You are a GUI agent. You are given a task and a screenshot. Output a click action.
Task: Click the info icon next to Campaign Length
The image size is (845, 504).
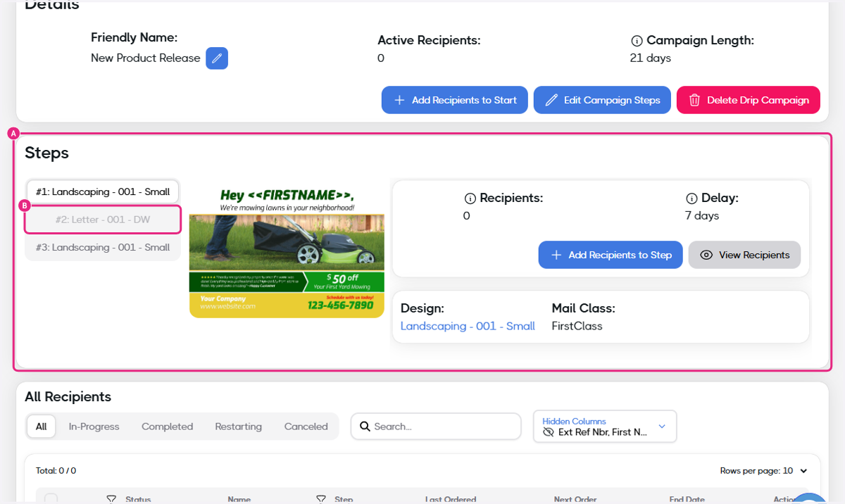pyautogui.click(x=637, y=41)
